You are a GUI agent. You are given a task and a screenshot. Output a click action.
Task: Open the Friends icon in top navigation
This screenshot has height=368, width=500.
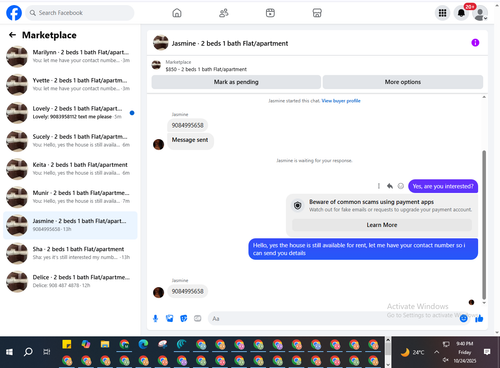[x=223, y=13]
